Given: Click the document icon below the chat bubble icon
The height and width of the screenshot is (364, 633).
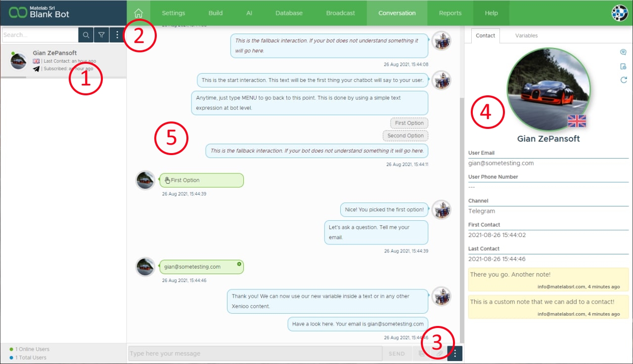Looking at the screenshot, I should [623, 66].
